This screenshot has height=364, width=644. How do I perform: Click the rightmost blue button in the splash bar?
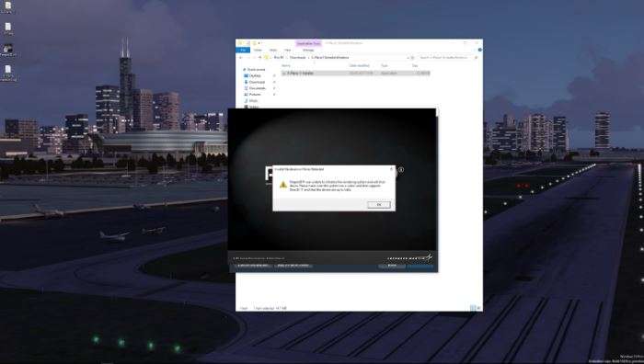pyautogui.click(x=420, y=266)
